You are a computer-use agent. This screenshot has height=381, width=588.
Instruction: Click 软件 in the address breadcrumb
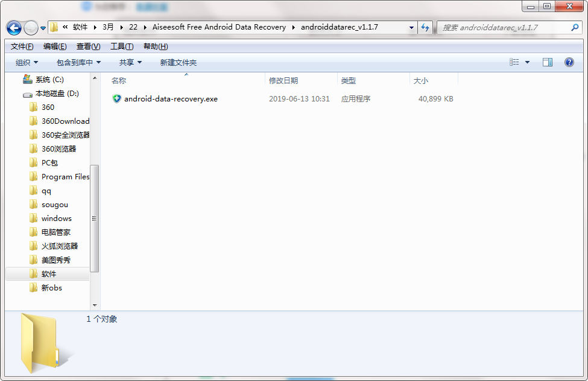80,27
